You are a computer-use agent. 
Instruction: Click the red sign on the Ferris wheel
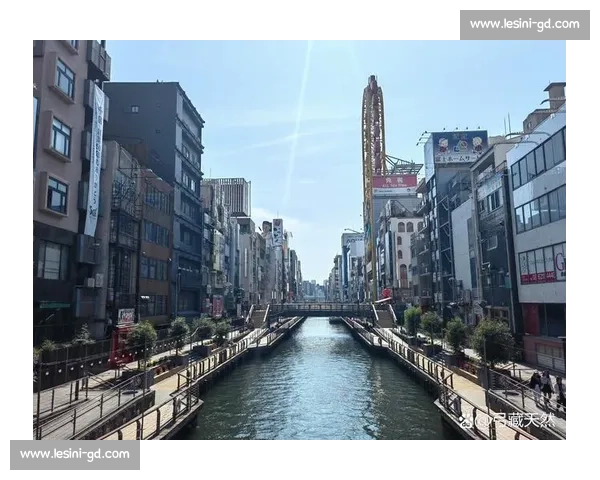pos(395,182)
